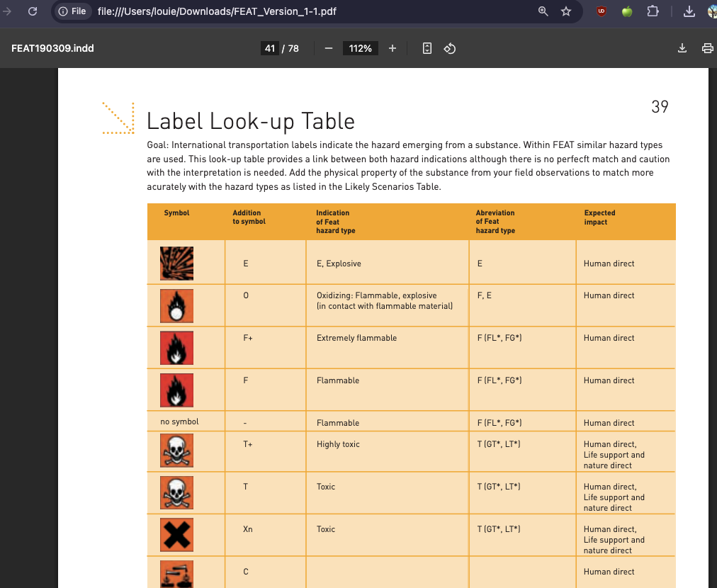Click the File site info chip
Viewport: 717px width, 588px height.
click(72, 11)
